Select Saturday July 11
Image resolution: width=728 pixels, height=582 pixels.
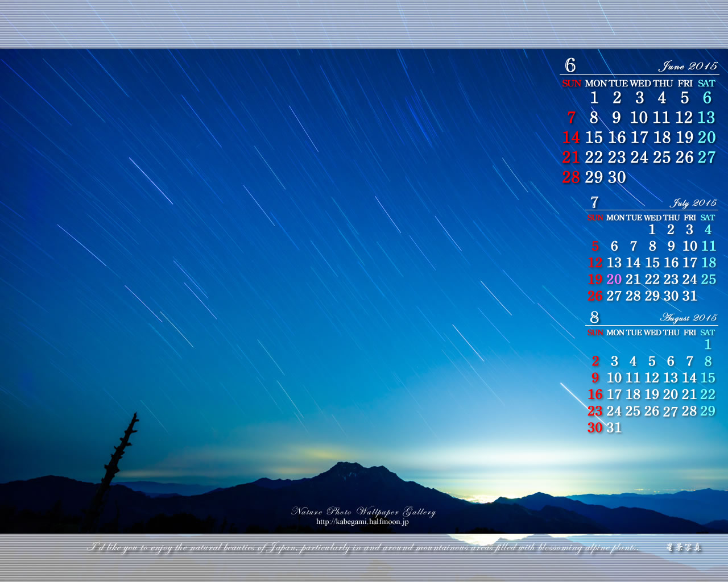(x=708, y=246)
